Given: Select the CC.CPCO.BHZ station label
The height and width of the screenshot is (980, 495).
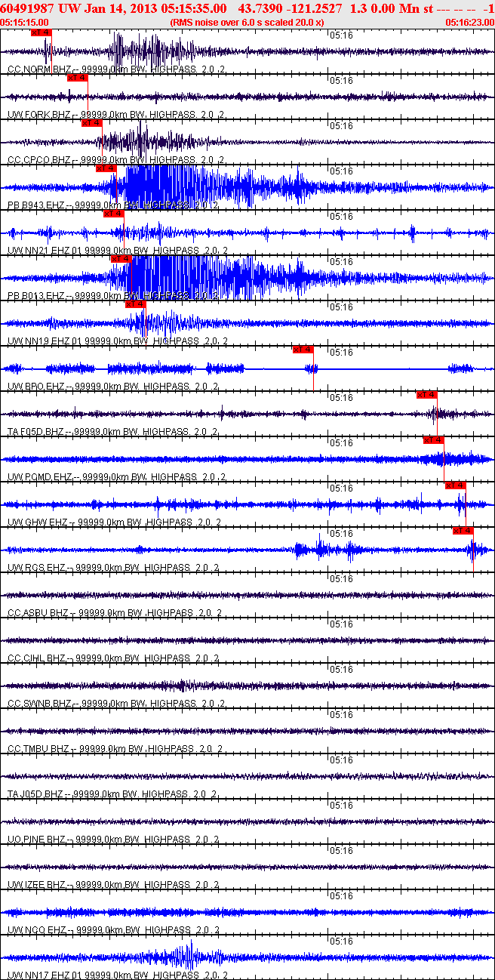Looking at the screenshot, I should click(115, 160).
